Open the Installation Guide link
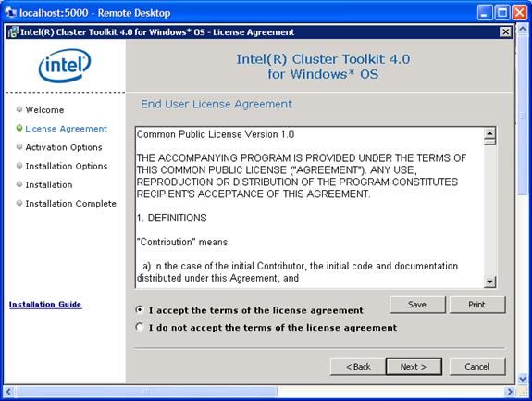The image size is (532, 401). click(45, 305)
